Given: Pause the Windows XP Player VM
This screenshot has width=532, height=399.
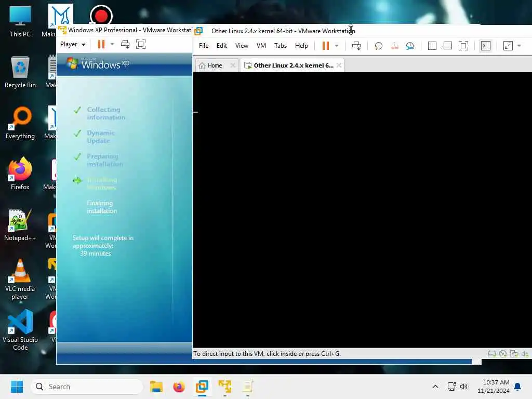Looking at the screenshot, I should (x=101, y=44).
